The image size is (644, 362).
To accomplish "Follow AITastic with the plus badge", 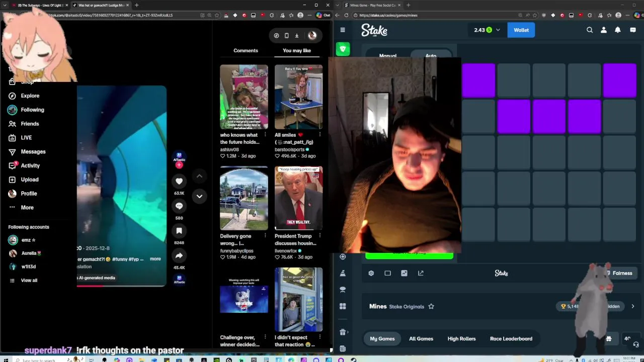I will click(x=179, y=165).
